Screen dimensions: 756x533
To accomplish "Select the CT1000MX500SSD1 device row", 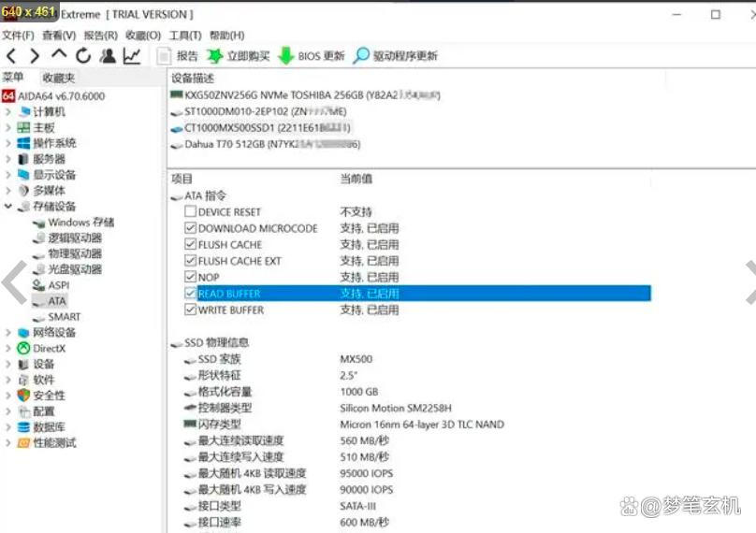I will pyautogui.click(x=260, y=128).
